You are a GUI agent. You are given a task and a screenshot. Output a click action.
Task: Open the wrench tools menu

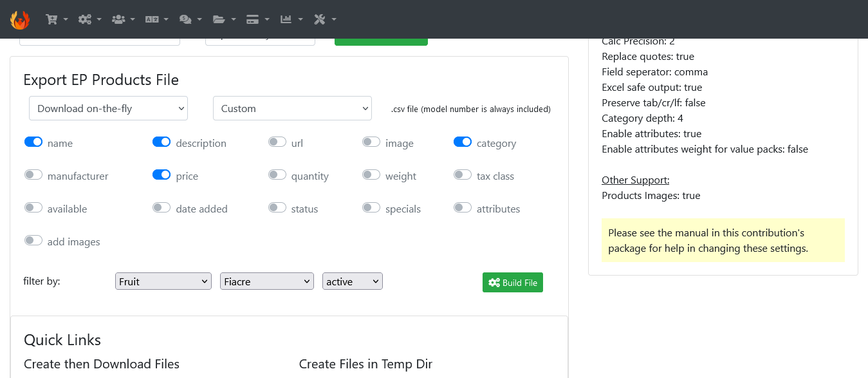point(325,19)
